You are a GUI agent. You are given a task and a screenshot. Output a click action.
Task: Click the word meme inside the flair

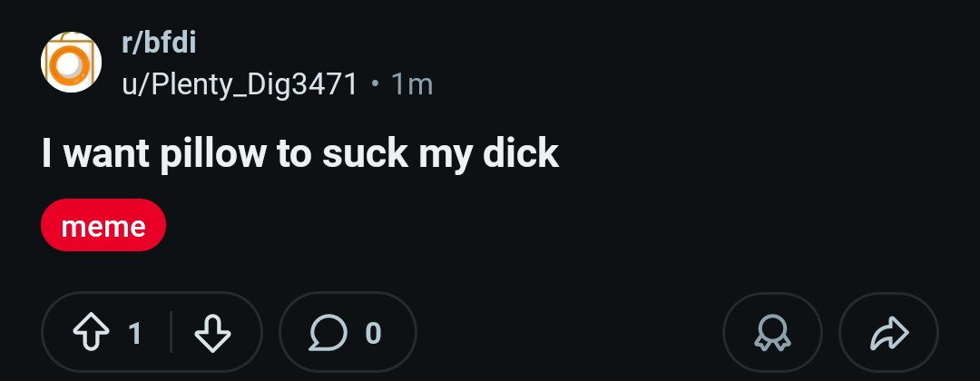coord(103,226)
